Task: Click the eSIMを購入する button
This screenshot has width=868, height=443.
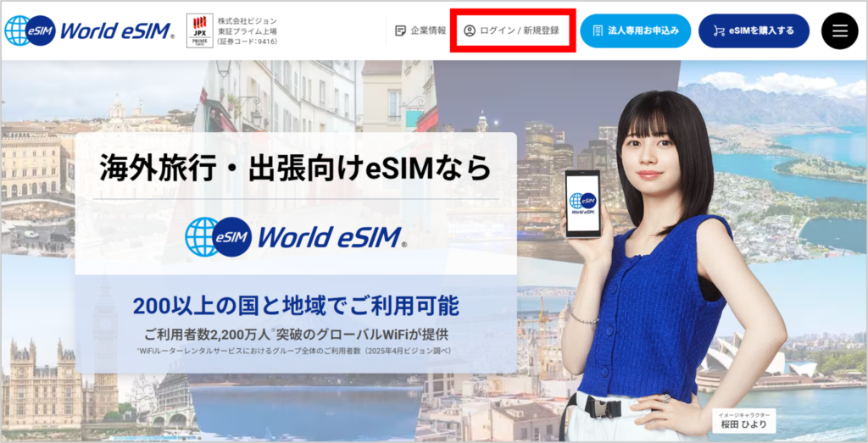Action: [x=754, y=31]
